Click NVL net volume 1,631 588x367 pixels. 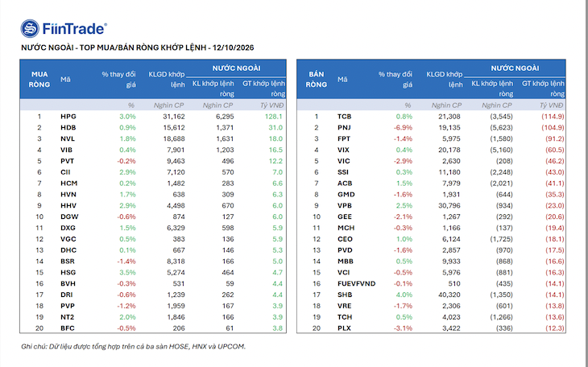pos(225,138)
